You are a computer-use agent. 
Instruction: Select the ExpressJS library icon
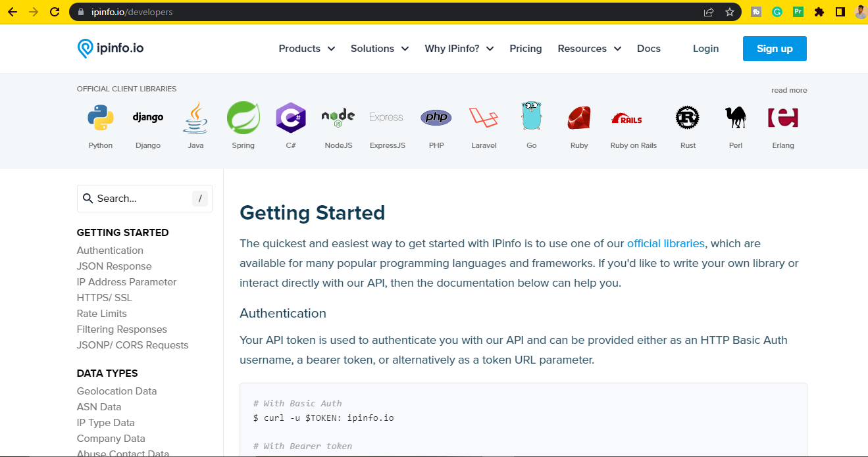[x=386, y=118]
